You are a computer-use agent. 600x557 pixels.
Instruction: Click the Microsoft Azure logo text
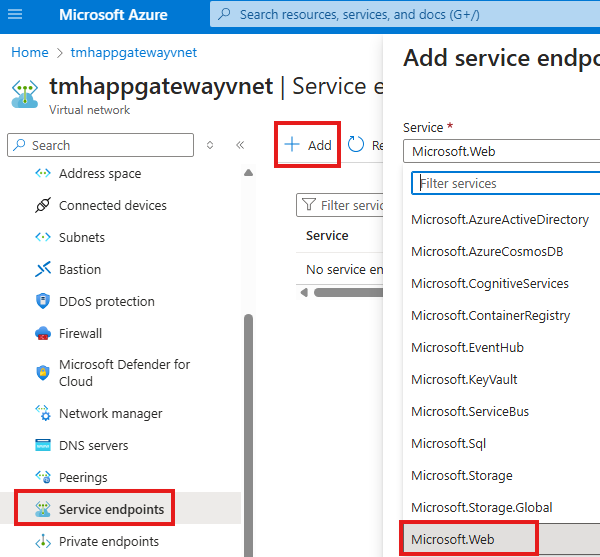[x=113, y=15]
